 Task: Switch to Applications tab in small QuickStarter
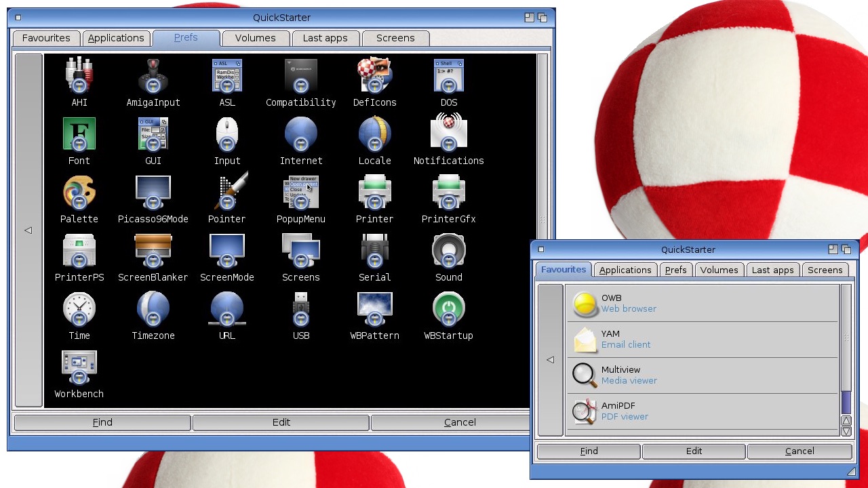(625, 270)
